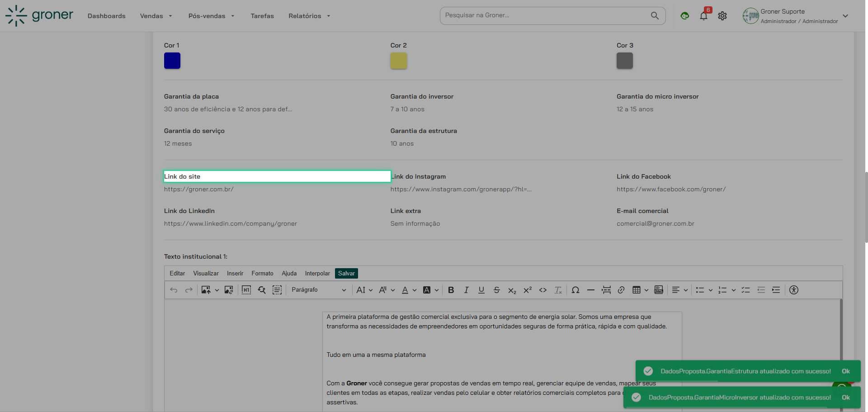Apply superscript formatting
The height and width of the screenshot is (412, 868).
pyautogui.click(x=528, y=290)
